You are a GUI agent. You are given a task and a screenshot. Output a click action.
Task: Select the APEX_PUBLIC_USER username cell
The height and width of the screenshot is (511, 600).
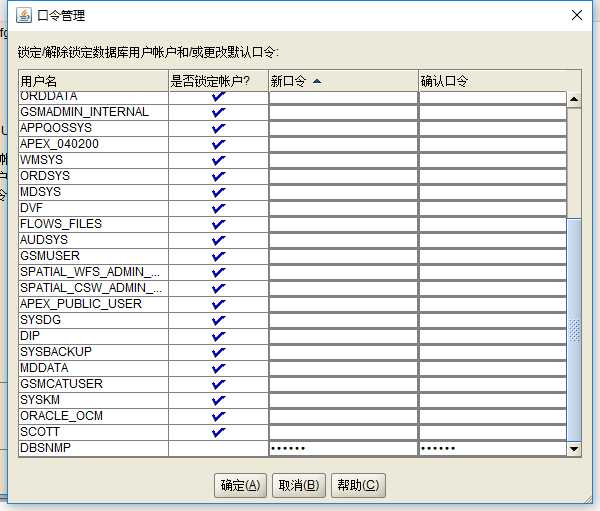[93, 304]
